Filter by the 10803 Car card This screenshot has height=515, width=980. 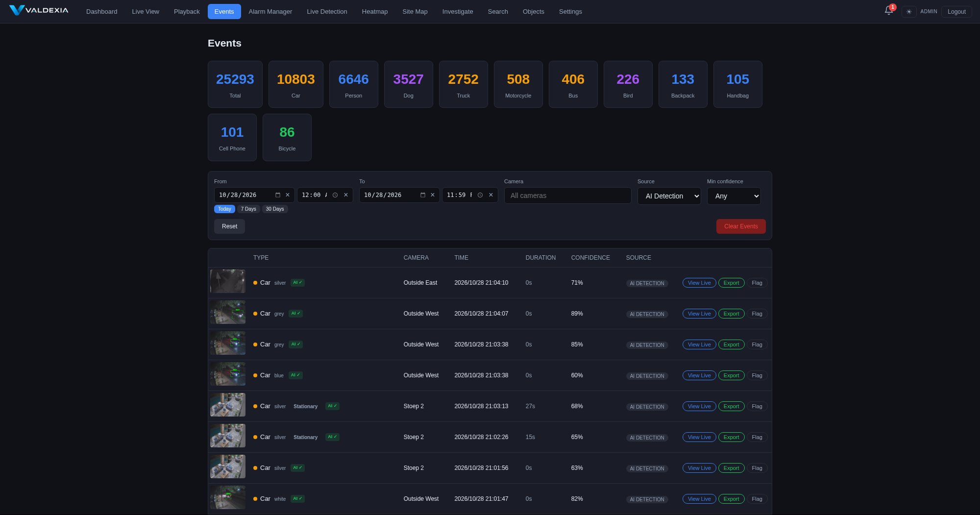[296, 84]
